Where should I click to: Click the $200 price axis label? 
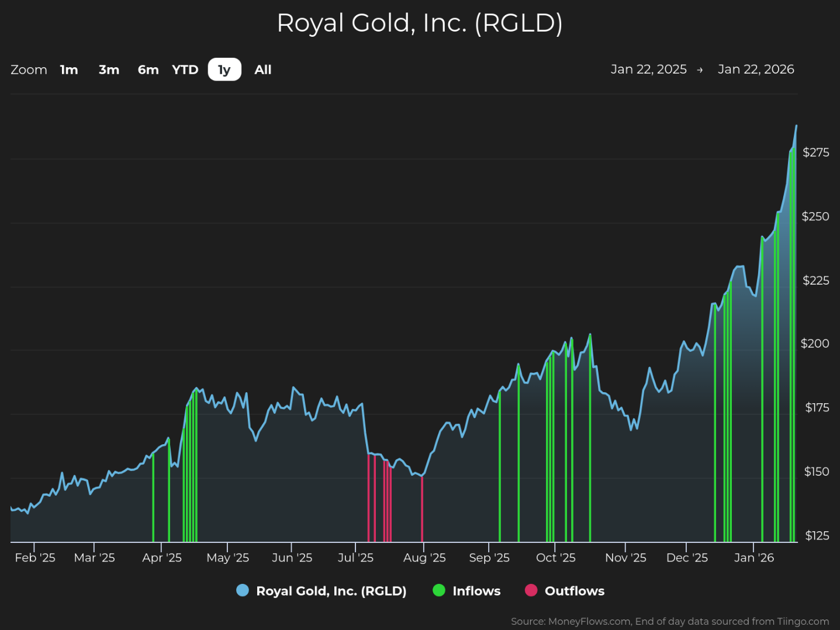click(815, 344)
